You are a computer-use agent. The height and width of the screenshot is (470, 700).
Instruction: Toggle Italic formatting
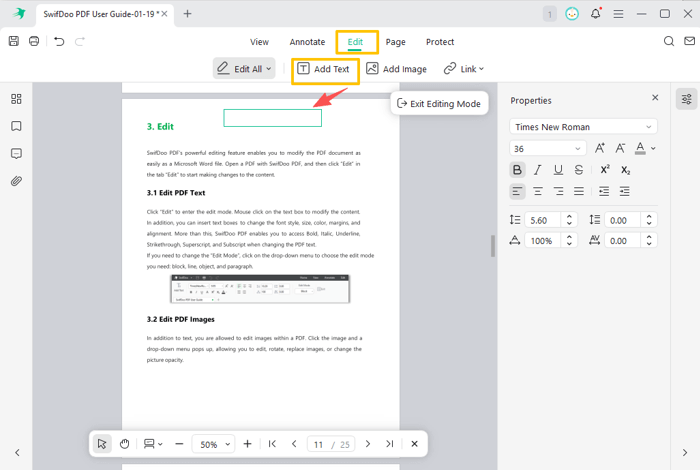click(538, 170)
